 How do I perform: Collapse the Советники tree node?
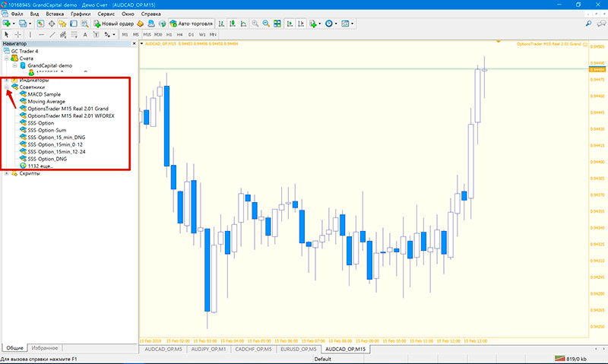[7, 87]
